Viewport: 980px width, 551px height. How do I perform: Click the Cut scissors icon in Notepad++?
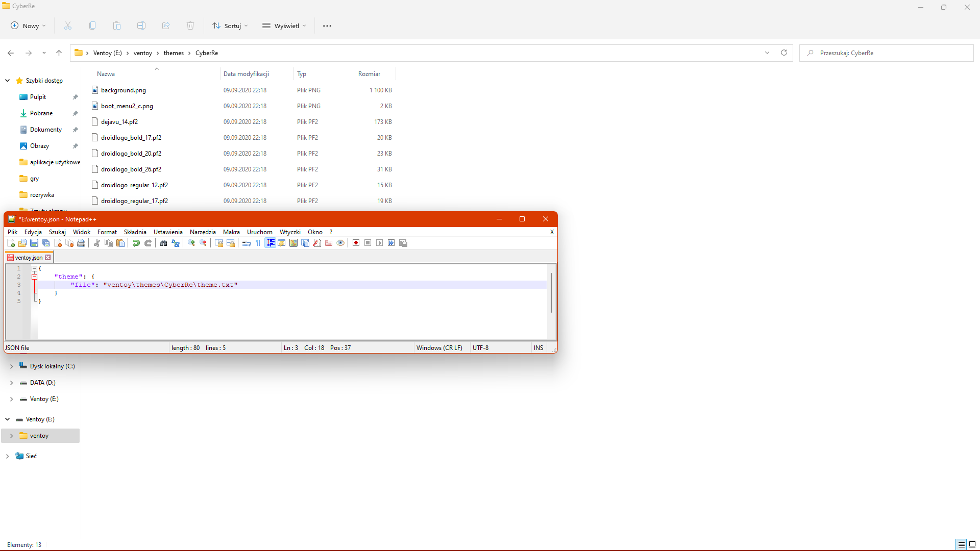tap(96, 243)
